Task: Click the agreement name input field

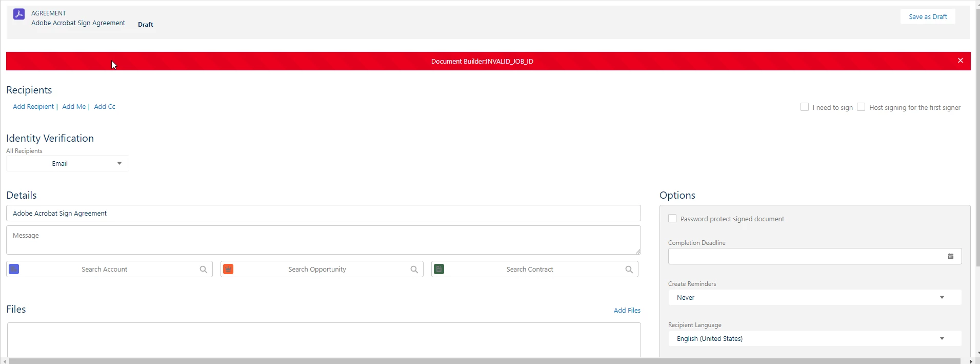Action: (x=324, y=213)
